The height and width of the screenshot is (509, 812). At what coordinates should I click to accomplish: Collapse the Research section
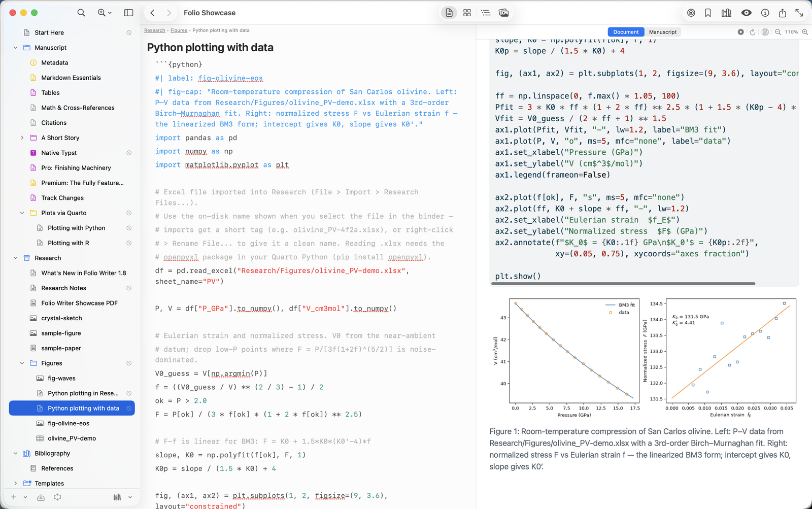point(16,258)
